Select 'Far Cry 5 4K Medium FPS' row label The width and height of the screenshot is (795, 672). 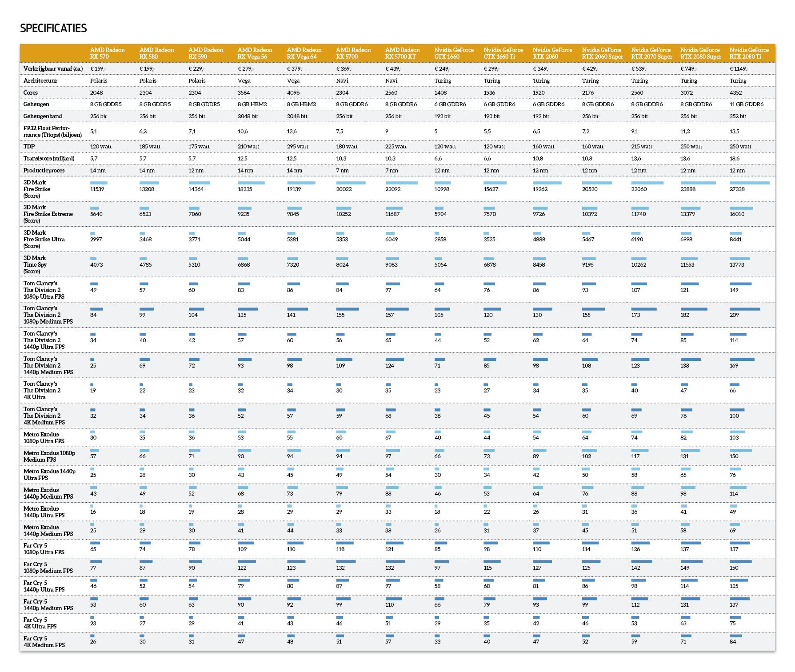click(x=44, y=642)
